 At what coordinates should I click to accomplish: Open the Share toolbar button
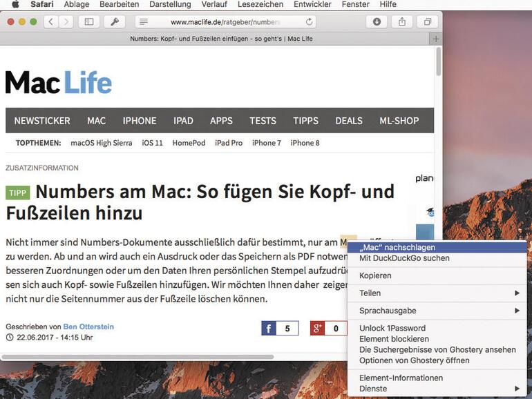[x=402, y=21]
